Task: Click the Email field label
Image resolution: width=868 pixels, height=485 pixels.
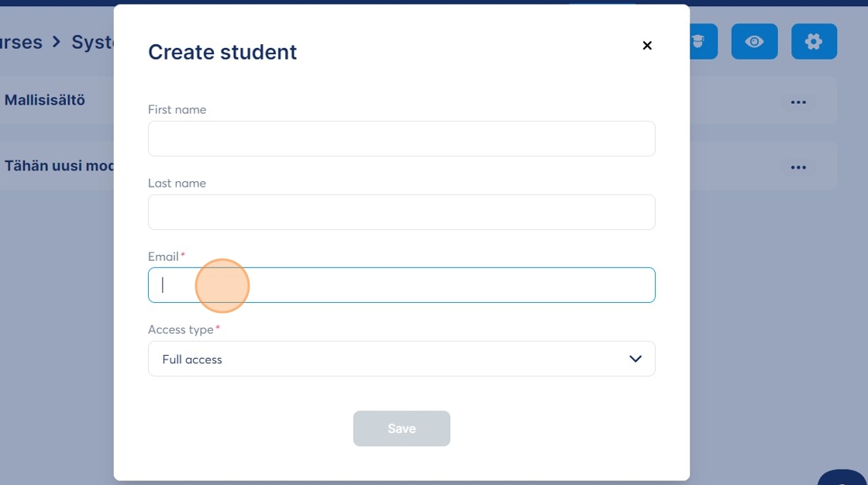Action: (x=164, y=256)
